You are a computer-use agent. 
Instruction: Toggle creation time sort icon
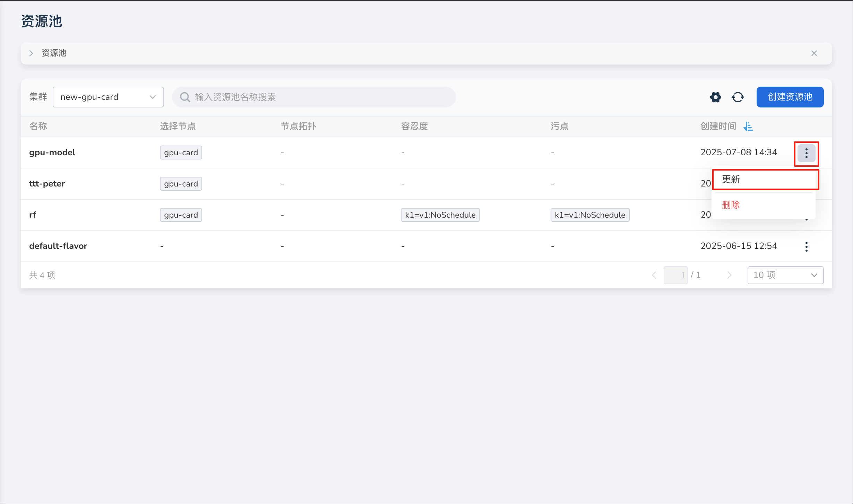click(x=748, y=127)
